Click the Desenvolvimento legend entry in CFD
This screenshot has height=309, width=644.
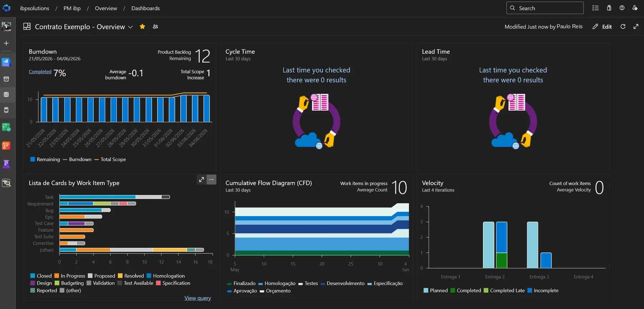click(x=343, y=283)
